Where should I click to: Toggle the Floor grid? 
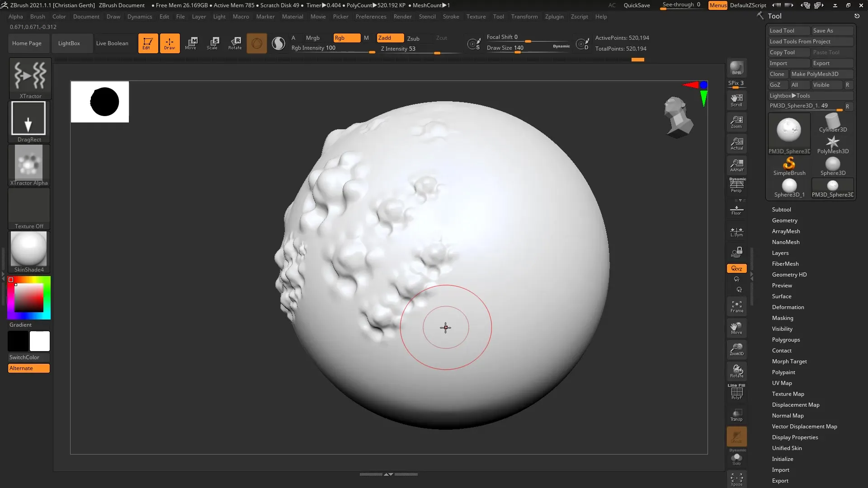tap(736, 210)
